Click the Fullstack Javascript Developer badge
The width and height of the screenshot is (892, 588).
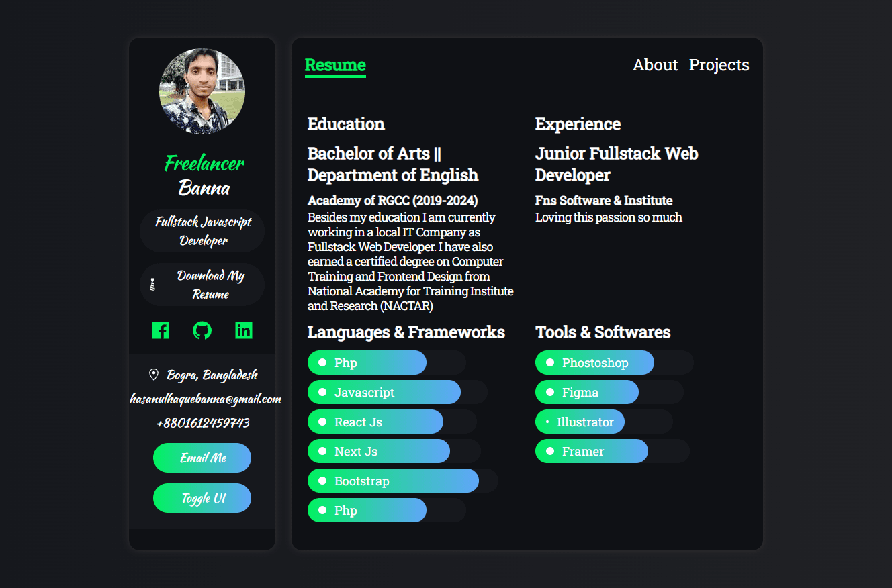coord(202,231)
